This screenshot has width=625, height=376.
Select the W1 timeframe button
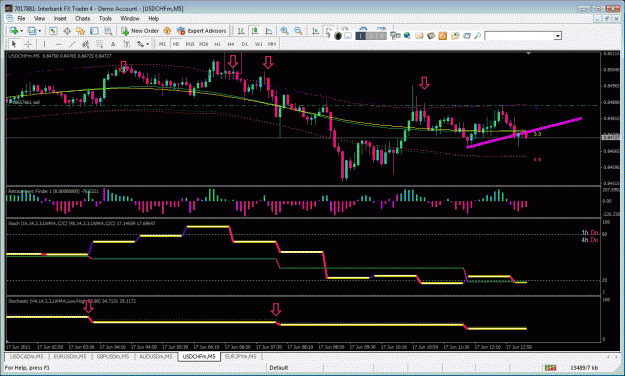point(259,44)
